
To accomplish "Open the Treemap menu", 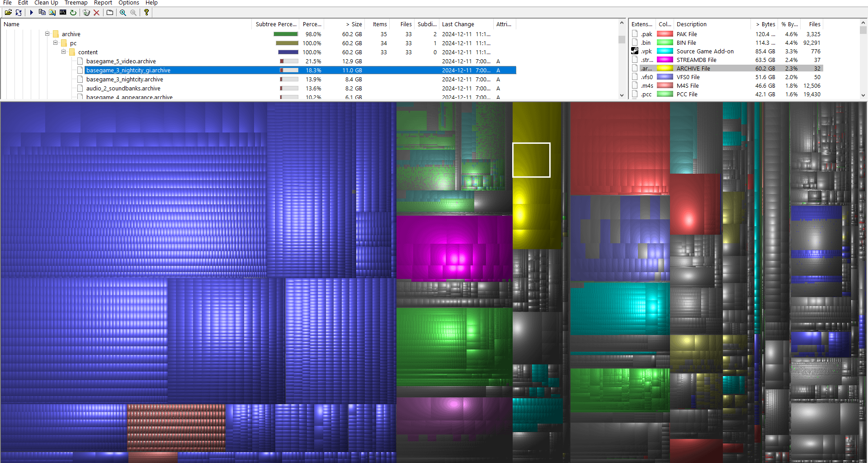I will point(75,3).
